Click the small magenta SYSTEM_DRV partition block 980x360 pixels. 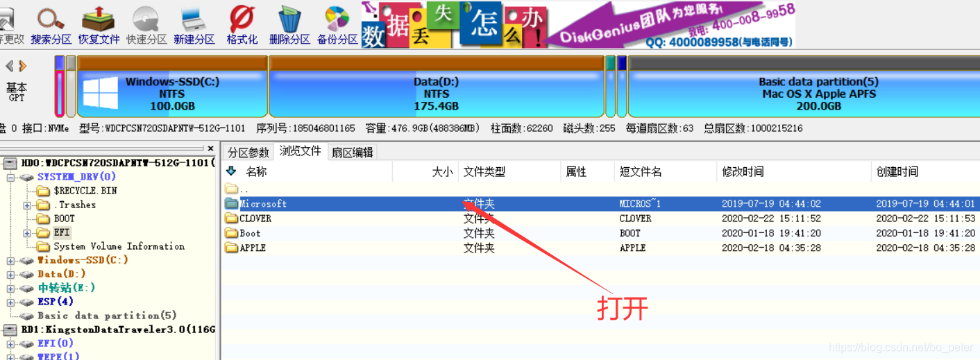point(60,87)
